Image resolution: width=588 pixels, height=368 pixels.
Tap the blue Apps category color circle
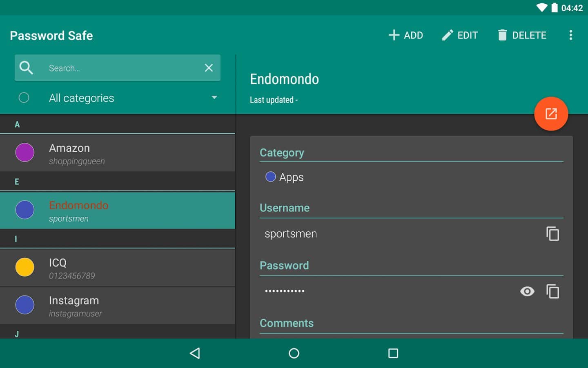270,177
